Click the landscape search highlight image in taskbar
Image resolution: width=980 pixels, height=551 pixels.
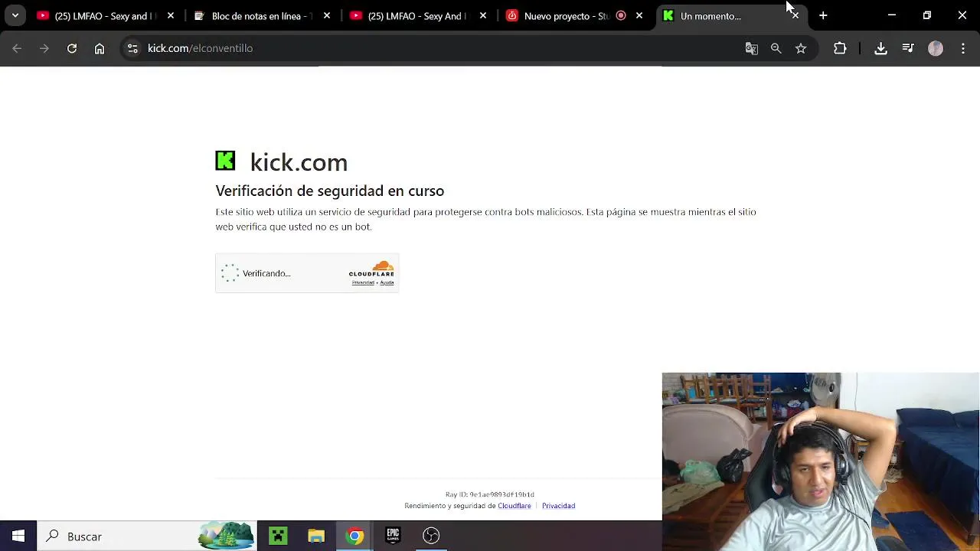pyautogui.click(x=226, y=536)
